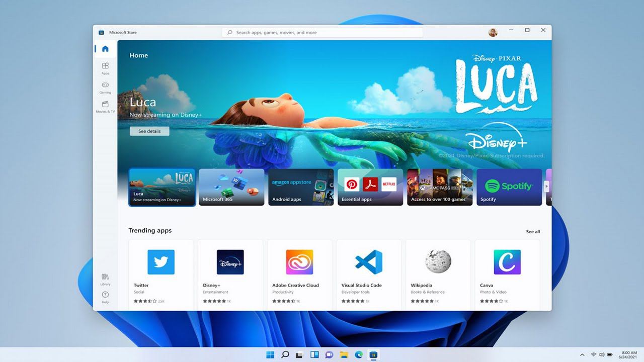
Task: Select the Android apps carousel thumbnail
Action: coord(301,187)
